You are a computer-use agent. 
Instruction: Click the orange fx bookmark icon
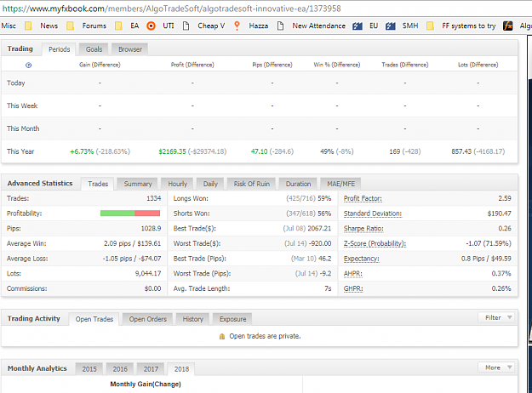pyautogui.click(x=508, y=26)
